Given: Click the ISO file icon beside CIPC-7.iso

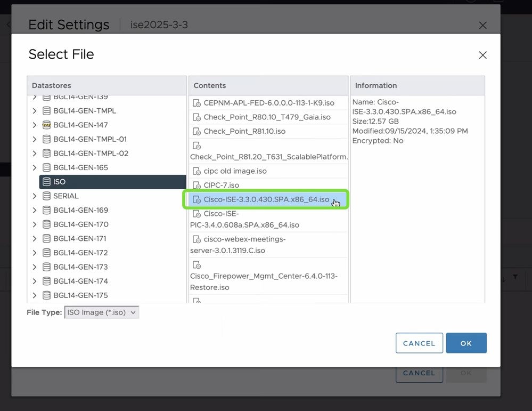Looking at the screenshot, I should (197, 185).
